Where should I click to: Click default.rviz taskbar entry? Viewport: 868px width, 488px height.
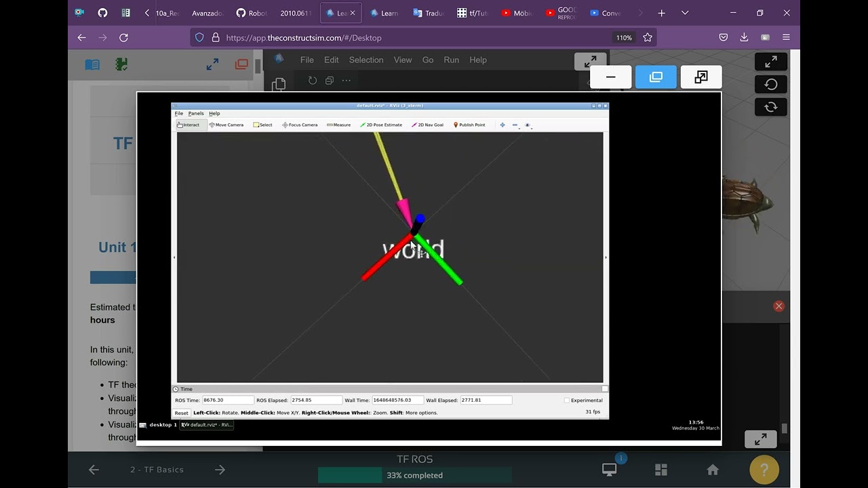(x=207, y=425)
